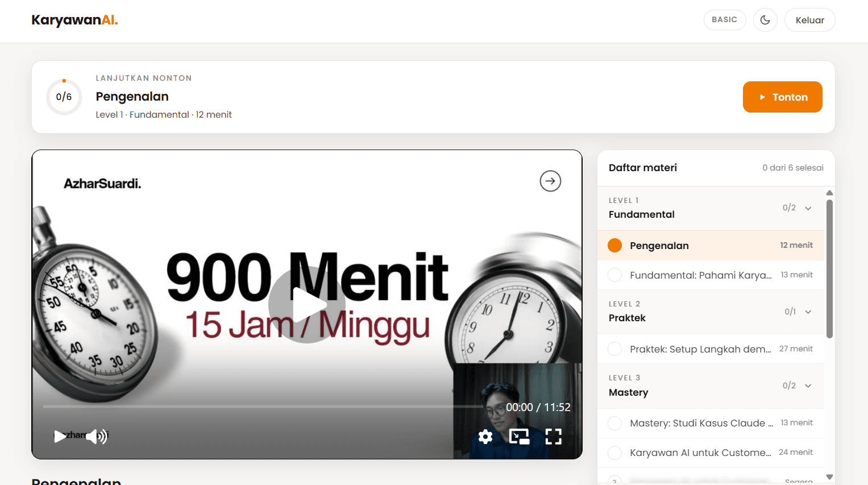Toggle dark mode with the moon icon

765,20
